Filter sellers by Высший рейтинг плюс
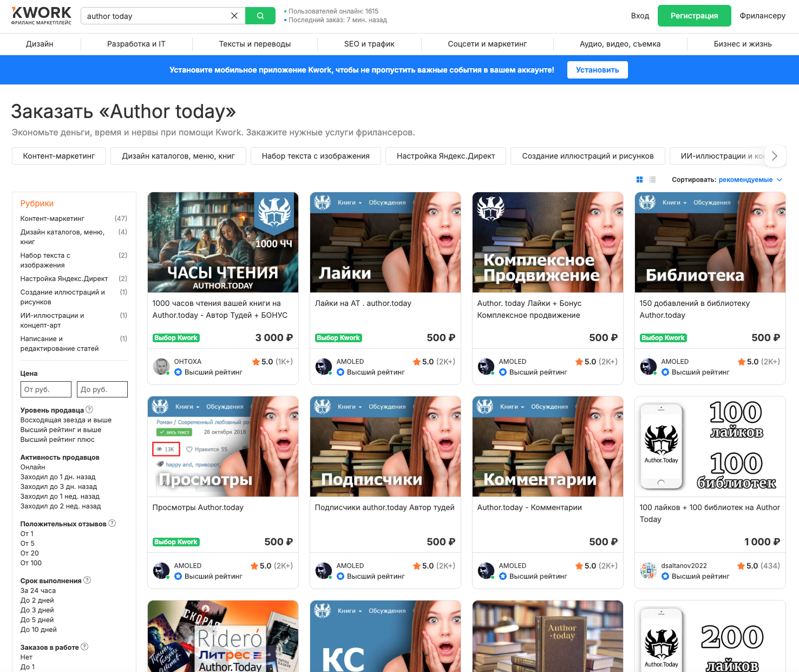This screenshot has width=799, height=672. pyautogui.click(x=57, y=439)
